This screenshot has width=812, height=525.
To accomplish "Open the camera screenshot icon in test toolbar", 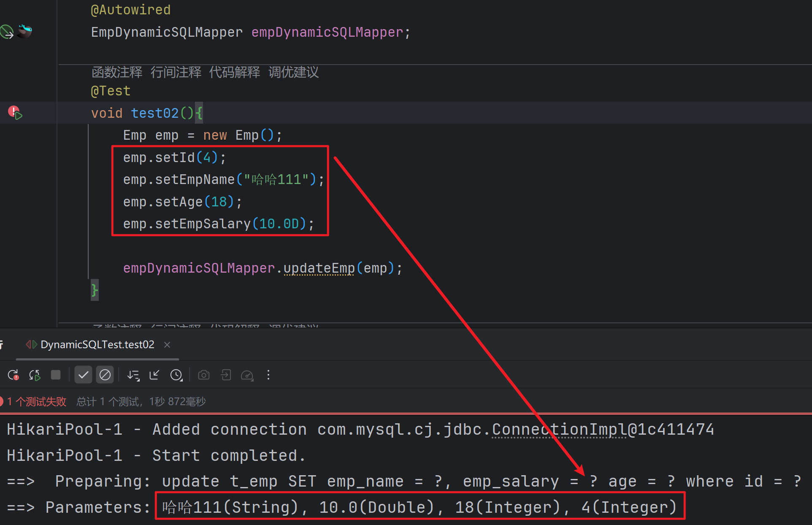I will click(204, 375).
